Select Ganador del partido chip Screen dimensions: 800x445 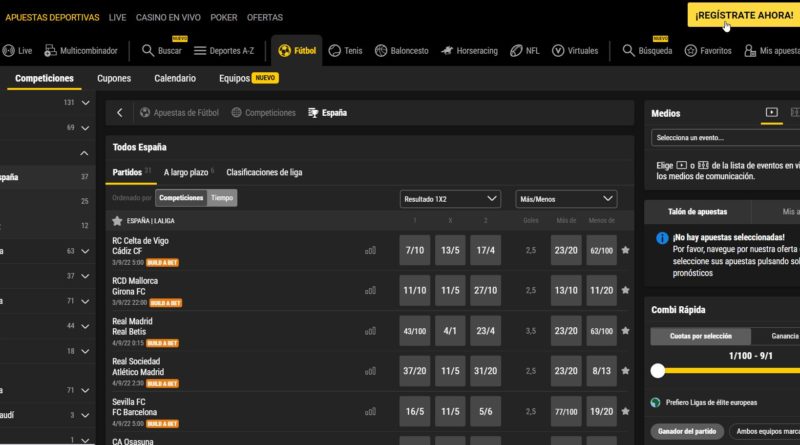(687, 431)
